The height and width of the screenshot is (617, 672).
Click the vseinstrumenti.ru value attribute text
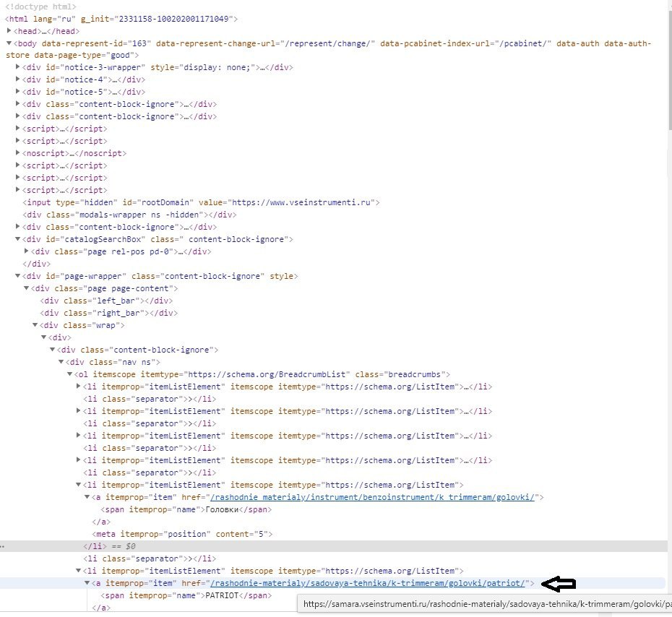pos(301,202)
